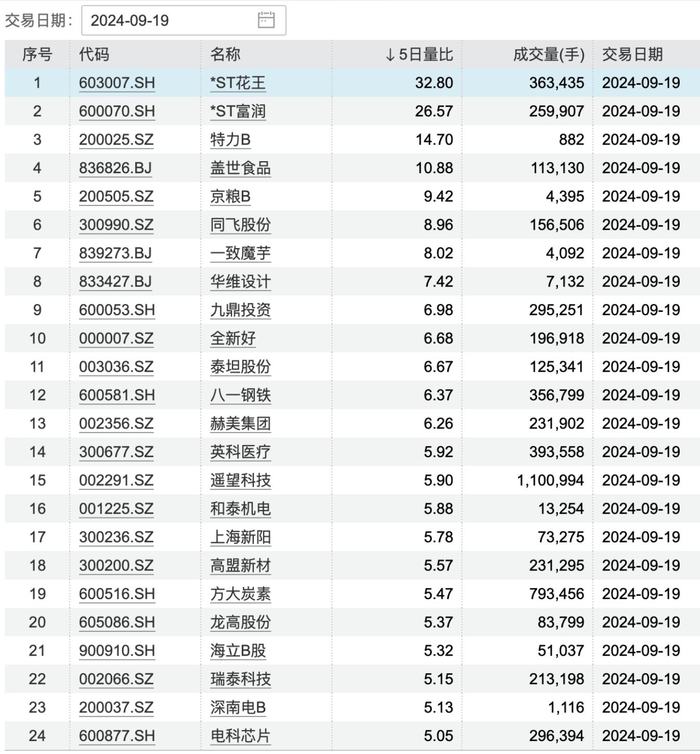Open the 特力B stock name link
700x754 pixels.
point(230,140)
